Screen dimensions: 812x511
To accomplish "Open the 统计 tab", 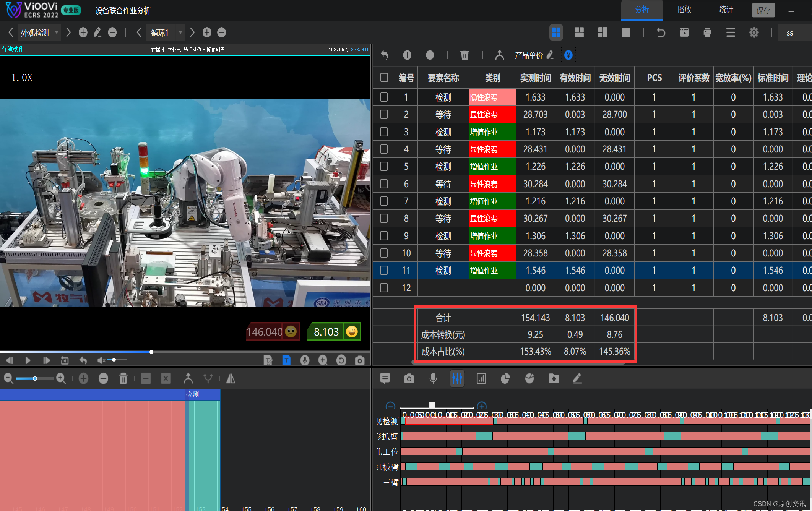I will click(726, 10).
